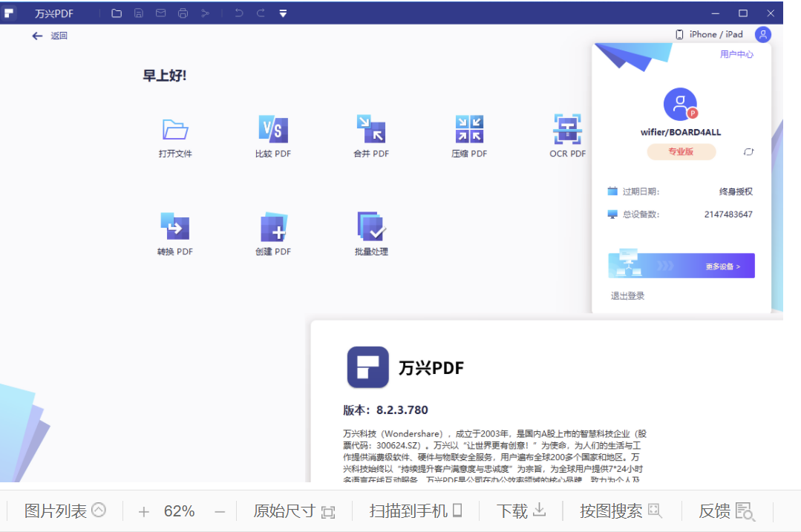Screen dimensions: 801x532
Task: Click the print icon in the toolbar
Action: [183, 13]
